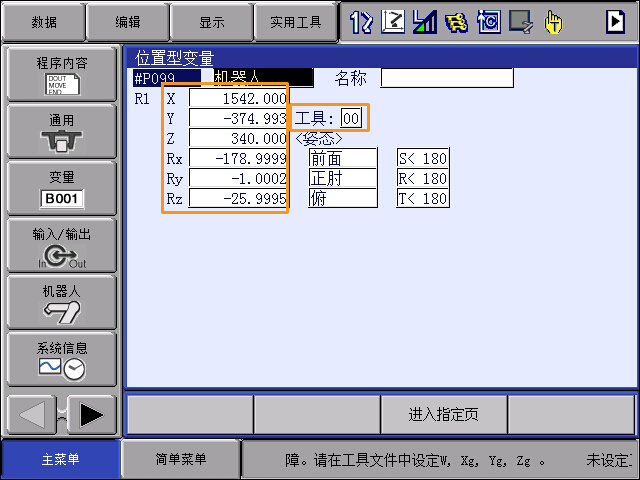
Task: Select the Rz value -25.9995
Action: (238, 198)
